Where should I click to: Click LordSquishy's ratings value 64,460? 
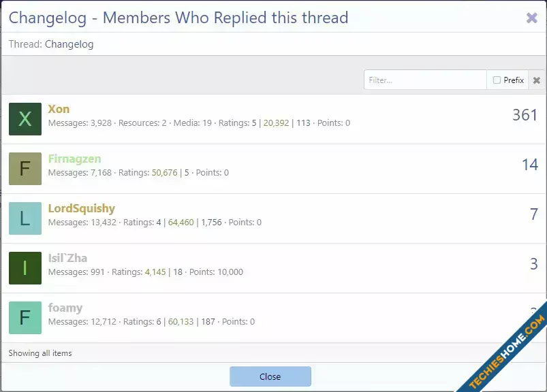click(181, 223)
